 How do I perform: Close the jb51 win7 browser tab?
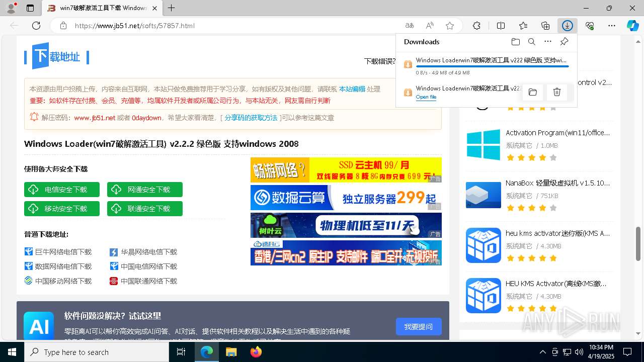tap(155, 8)
